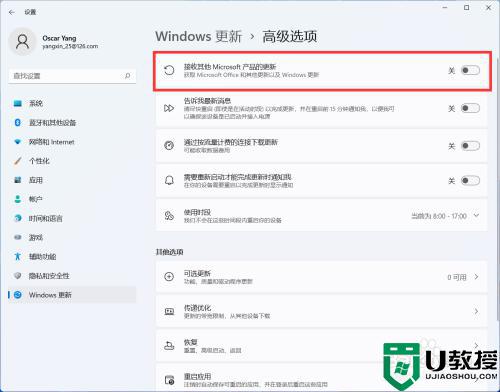The image size is (500, 392).
Task: Expand the 使用时段 chevron
Action: (x=476, y=215)
